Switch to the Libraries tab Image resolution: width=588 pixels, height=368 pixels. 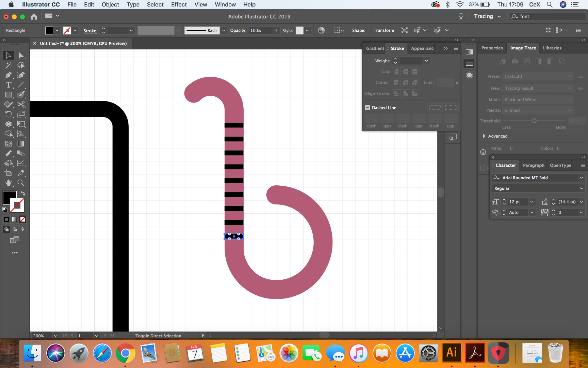(552, 48)
